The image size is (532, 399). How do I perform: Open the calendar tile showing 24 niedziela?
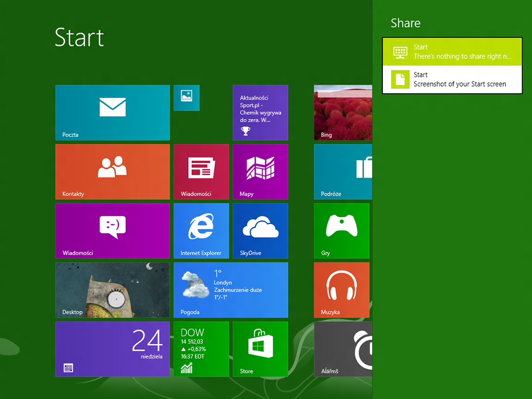(113, 349)
